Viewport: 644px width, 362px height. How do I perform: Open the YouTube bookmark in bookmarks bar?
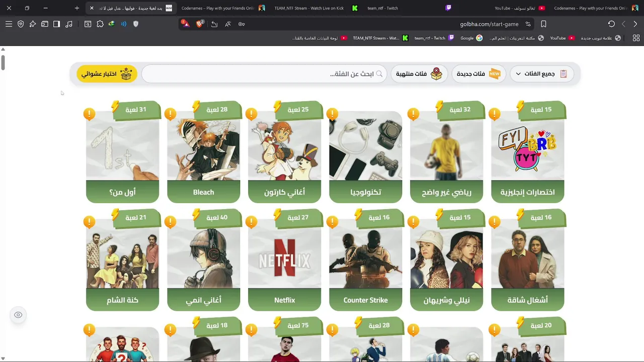(562, 38)
